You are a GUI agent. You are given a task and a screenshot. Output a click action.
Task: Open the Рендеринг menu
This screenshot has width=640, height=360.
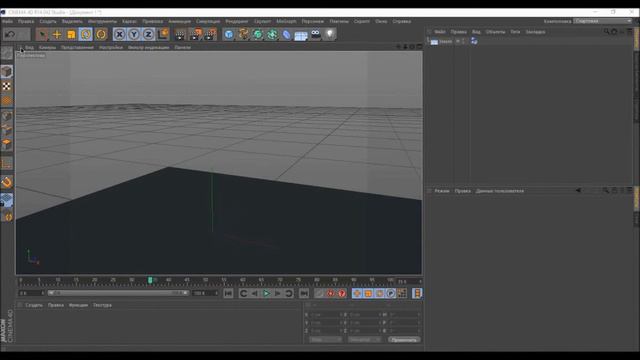pyautogui.click(x=237, y=21)
